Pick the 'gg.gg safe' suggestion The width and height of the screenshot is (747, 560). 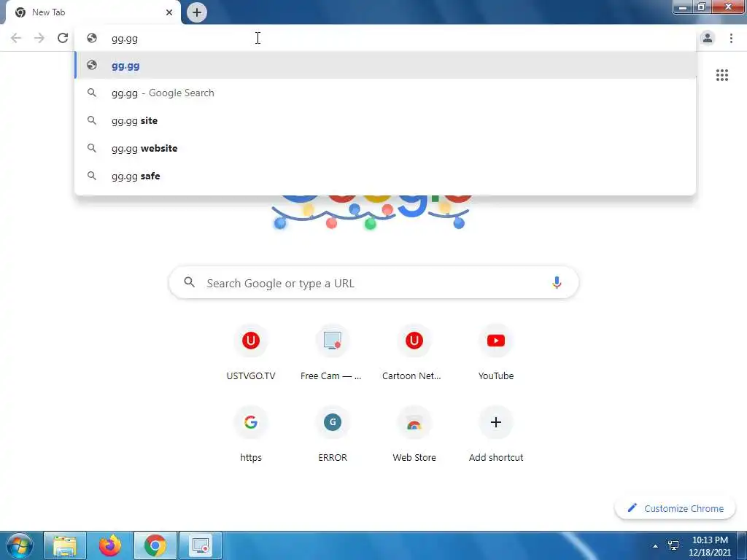point(385,176)
